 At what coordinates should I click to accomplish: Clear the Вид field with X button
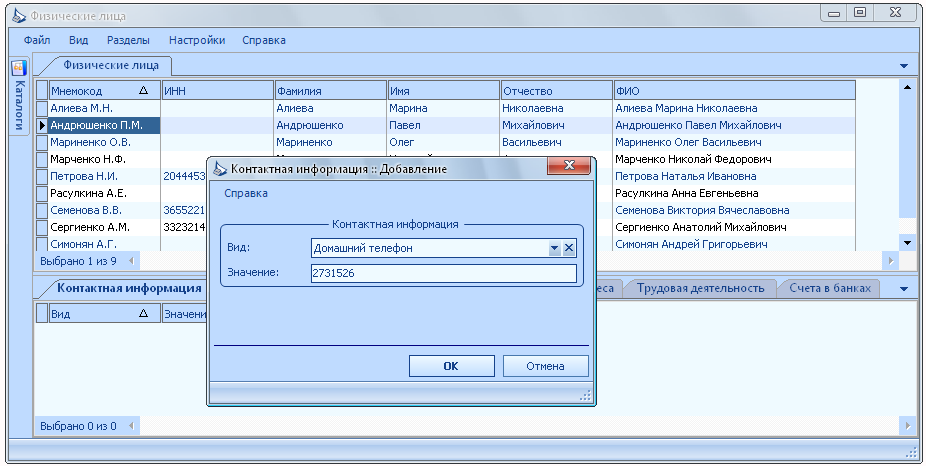click(x=569, y=248)
